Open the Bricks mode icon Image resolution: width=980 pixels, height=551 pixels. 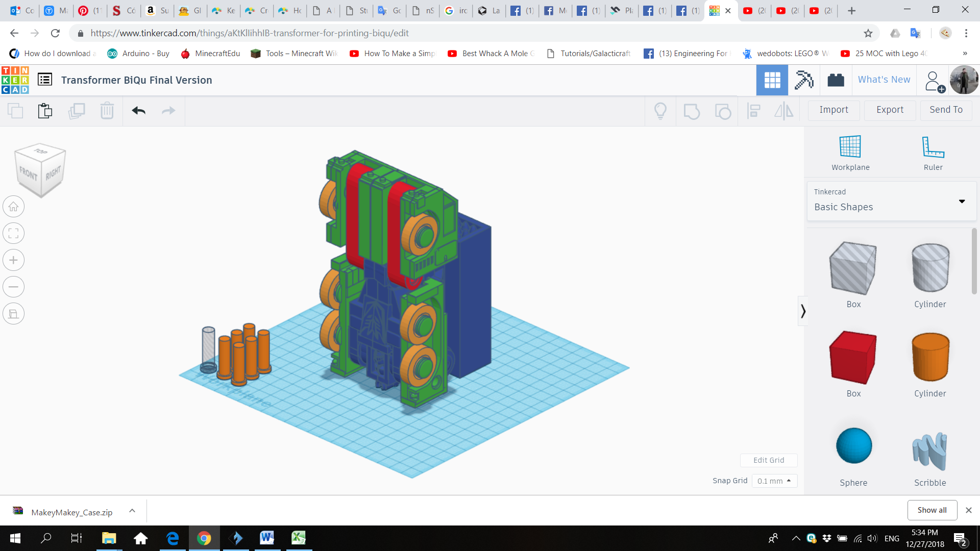pos(836,80)
